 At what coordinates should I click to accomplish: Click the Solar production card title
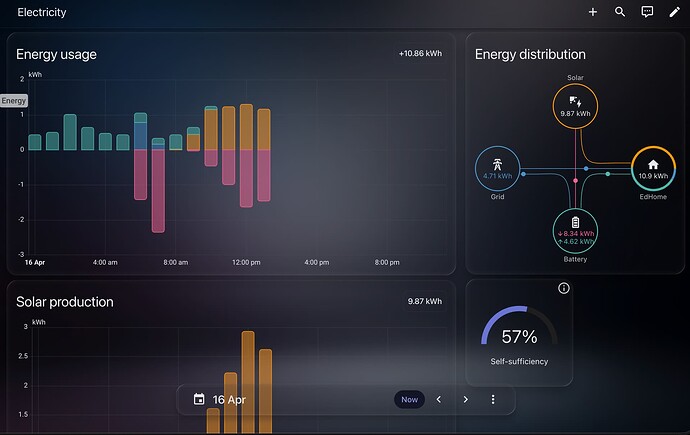click(x=65, y=302)
